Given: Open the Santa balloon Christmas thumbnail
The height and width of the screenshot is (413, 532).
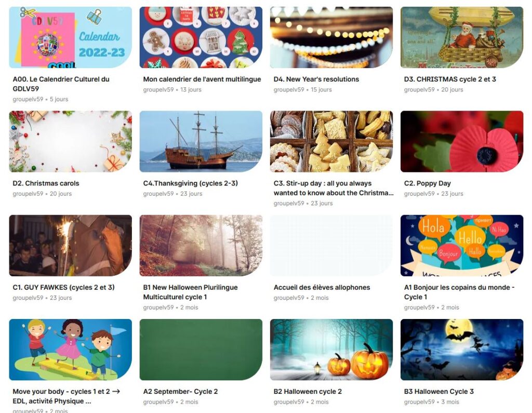Looking at the screenshot, I should click(462, 37).
